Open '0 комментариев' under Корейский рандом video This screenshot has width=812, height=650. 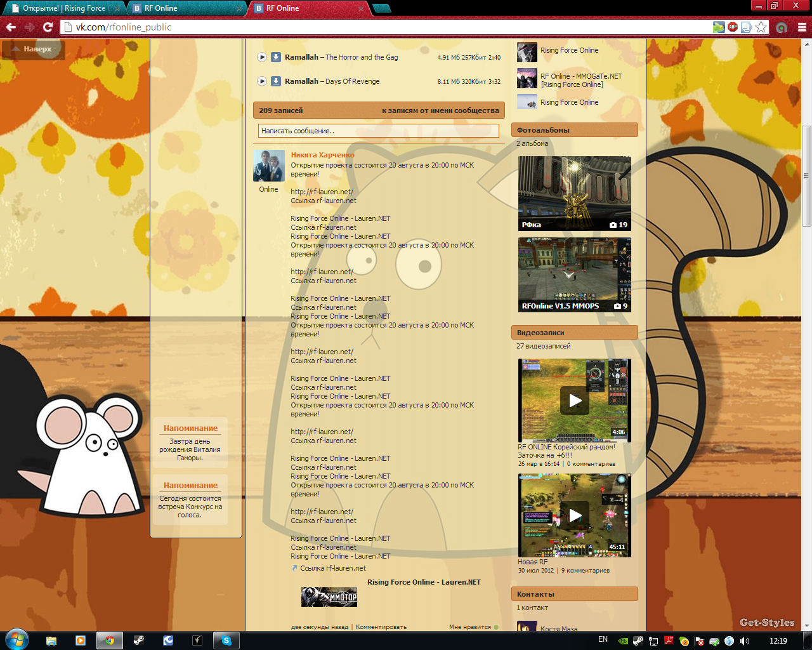click(591, 464)
